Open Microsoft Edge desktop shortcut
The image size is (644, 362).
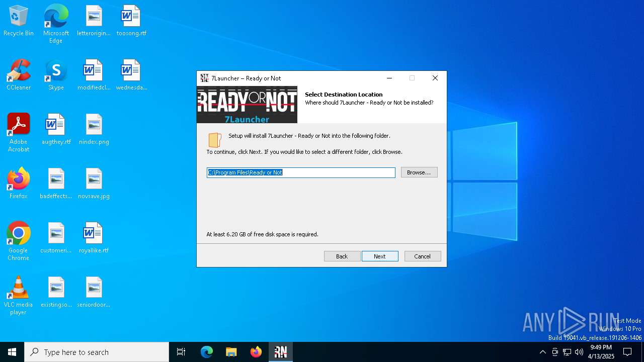coord(56,24)
